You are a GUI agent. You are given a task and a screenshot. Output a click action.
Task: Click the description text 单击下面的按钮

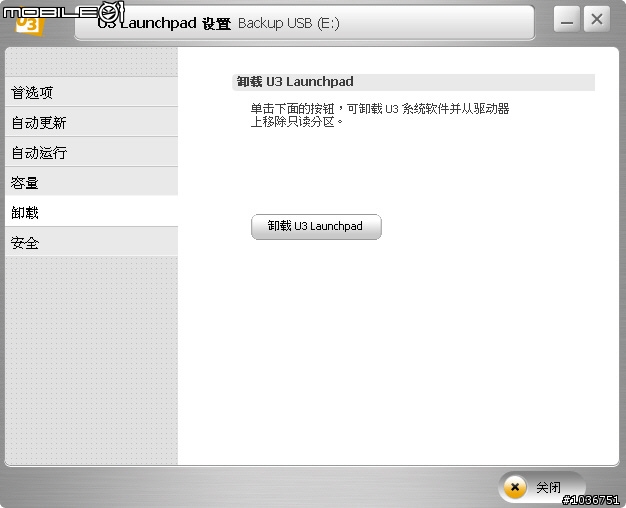pos(380,115)
